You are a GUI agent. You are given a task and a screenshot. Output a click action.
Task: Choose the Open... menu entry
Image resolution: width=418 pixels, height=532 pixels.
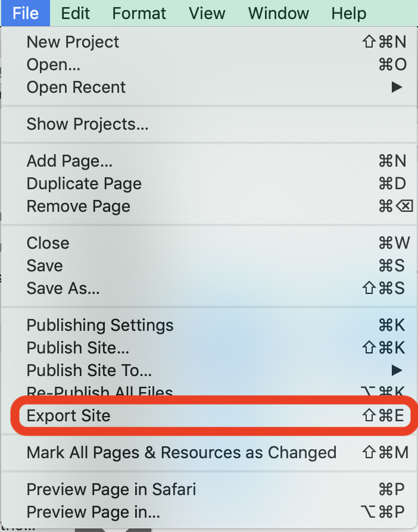[54, 65]
